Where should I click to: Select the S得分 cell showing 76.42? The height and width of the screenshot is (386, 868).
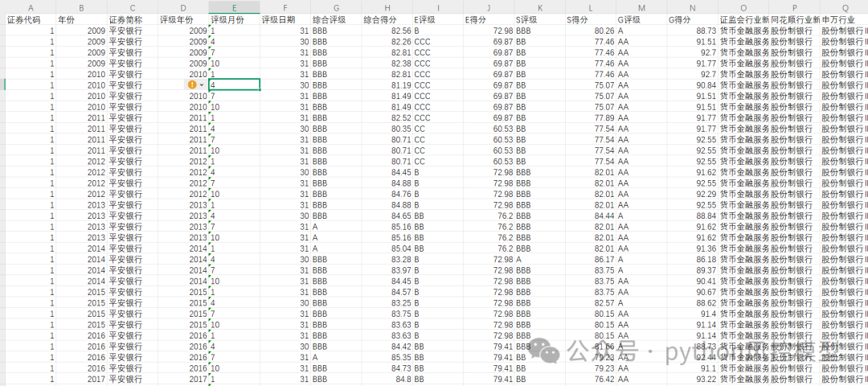tap(591, 379)
